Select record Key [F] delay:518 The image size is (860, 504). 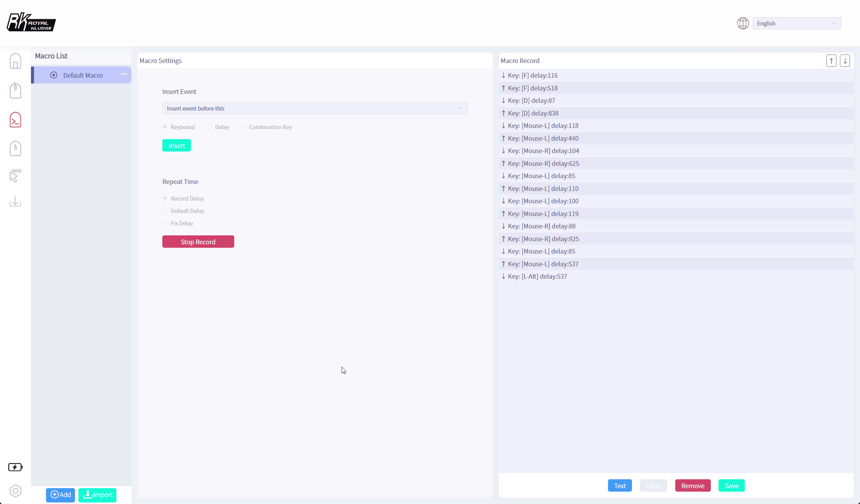(x=676, y=88)
